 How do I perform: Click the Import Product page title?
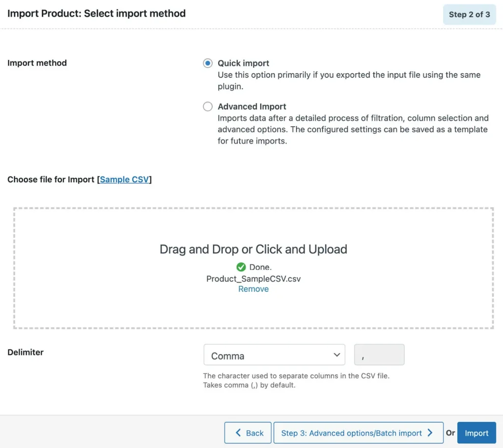96,13
